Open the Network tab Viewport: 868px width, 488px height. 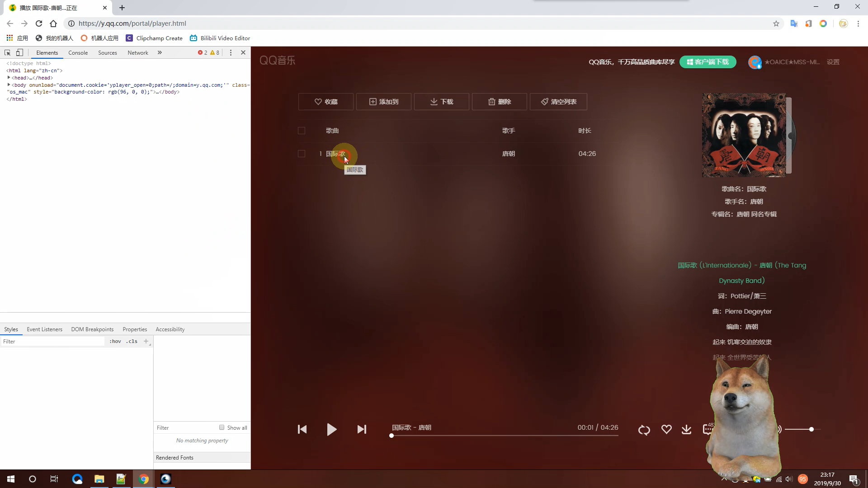[x=138, y=53]
